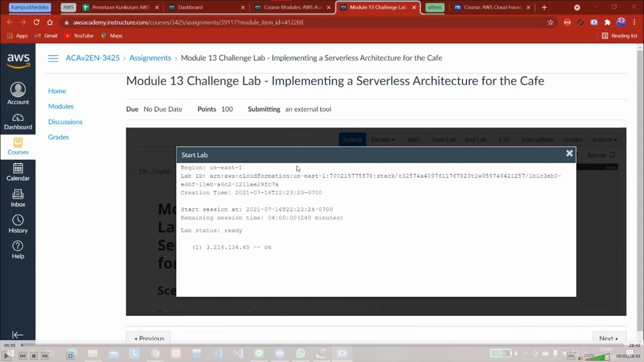Screen dimensions: 644x362
Task: Toggle fullscreen in video player
Action: 70,355
